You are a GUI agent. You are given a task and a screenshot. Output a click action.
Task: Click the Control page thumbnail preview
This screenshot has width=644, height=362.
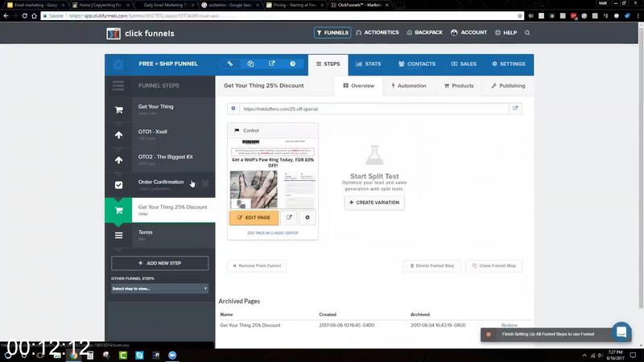(x=273, y=174)
